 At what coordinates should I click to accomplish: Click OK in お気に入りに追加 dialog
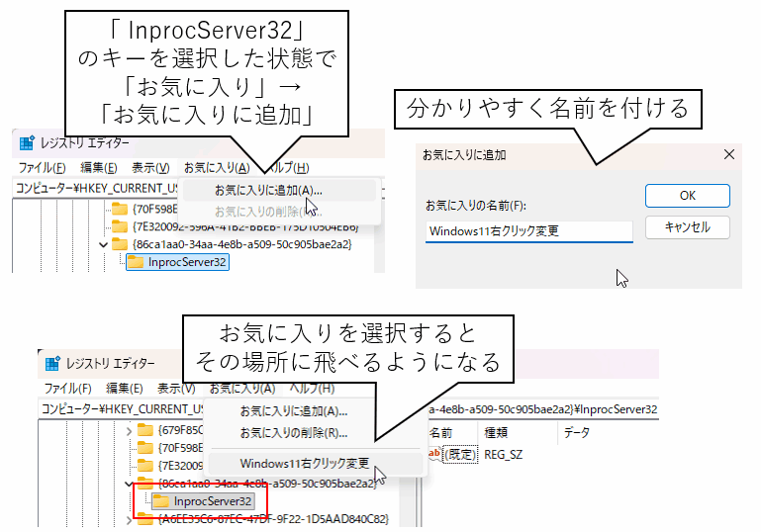[x=687, y=196]
